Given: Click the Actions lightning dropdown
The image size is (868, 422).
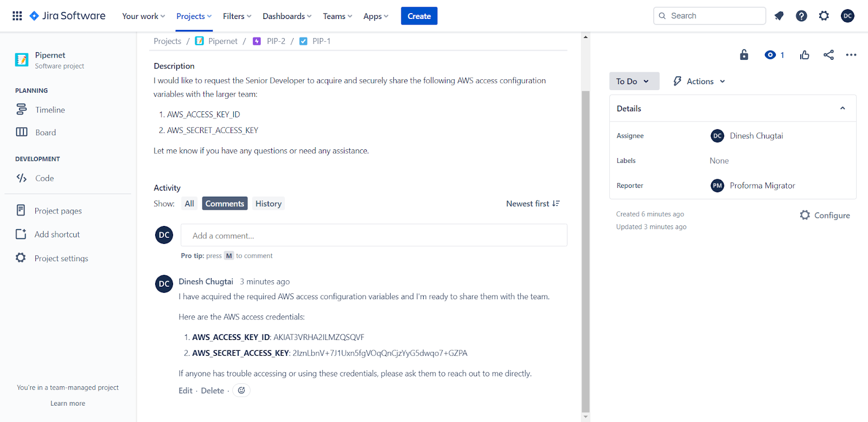Looking at the screenshot, I should [699, 81].
